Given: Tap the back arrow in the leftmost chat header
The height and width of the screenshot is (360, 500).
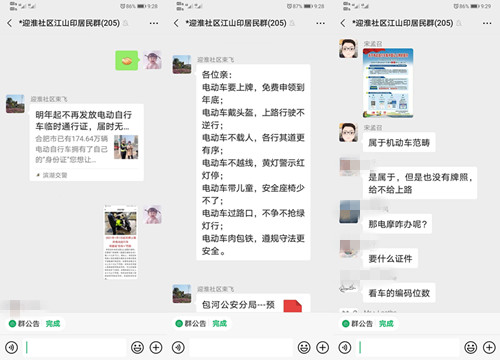Looking at the screenshot, I should [x=9, y=23].
